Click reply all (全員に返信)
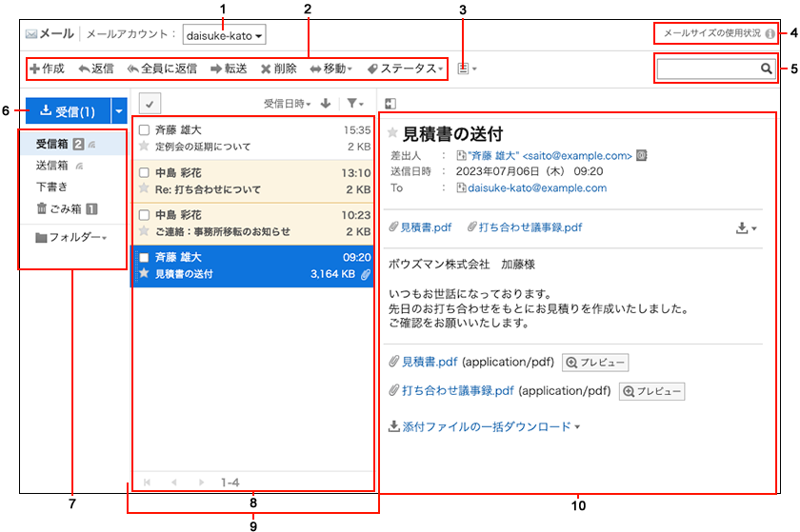Viewport: 800px width, 532px height. coord(162,69)
